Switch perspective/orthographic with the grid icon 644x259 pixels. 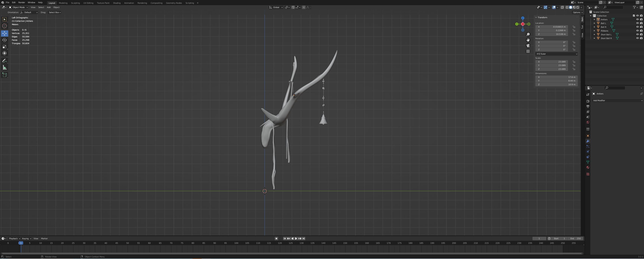528,51
